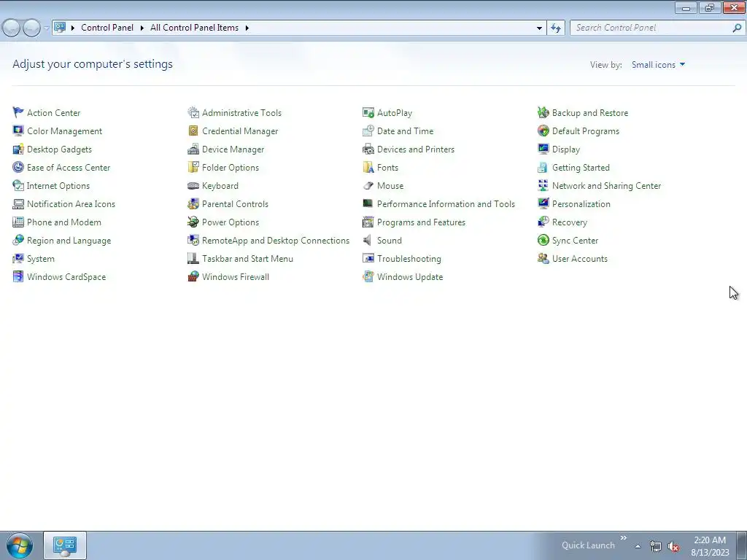This screenshot has width=747, height=560.
Task: Click the Show desktop strip at taskbar end
Action: pos(742,545)
